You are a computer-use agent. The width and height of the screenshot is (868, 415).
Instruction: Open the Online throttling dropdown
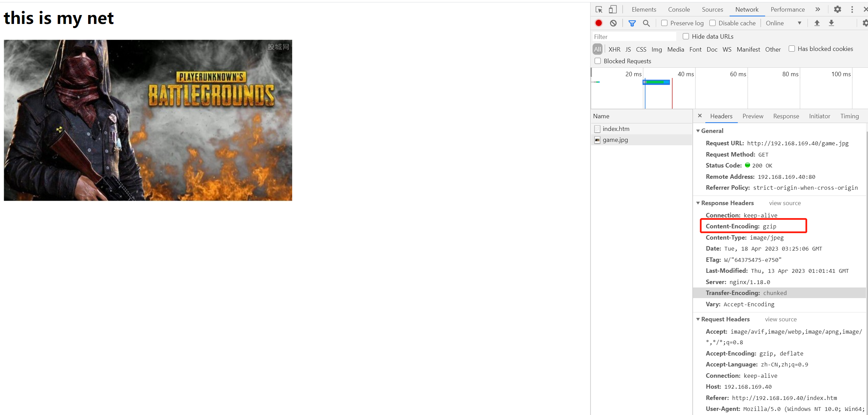(784, 23)
